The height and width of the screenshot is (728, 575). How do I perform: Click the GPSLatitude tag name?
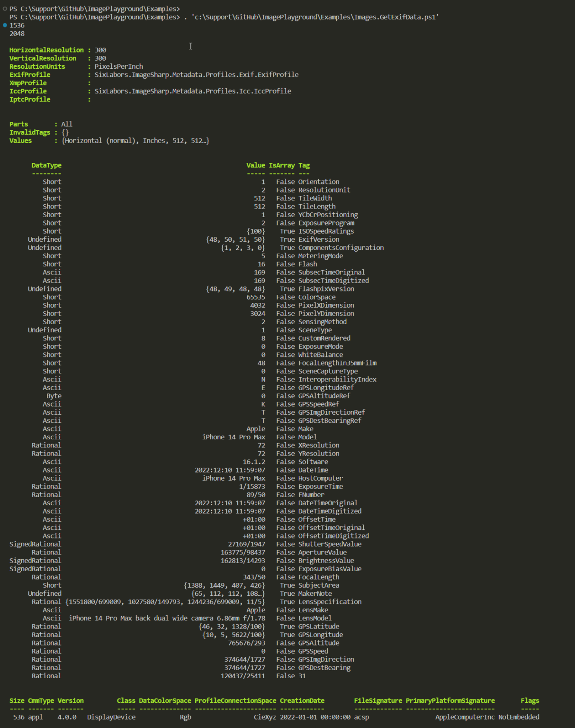pyautogui.click(x=318, y=627)
